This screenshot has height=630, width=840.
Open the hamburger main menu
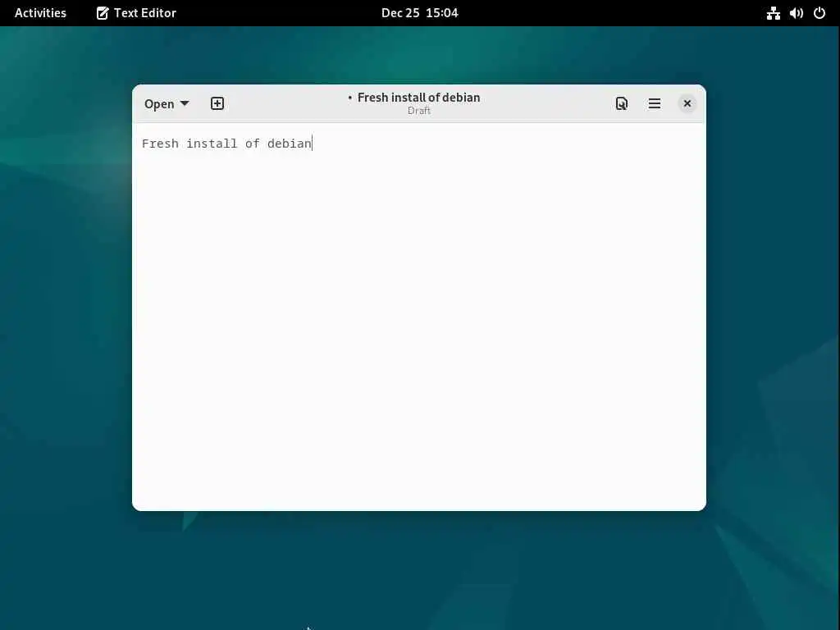pyautogui.click(x=654, y=103)
